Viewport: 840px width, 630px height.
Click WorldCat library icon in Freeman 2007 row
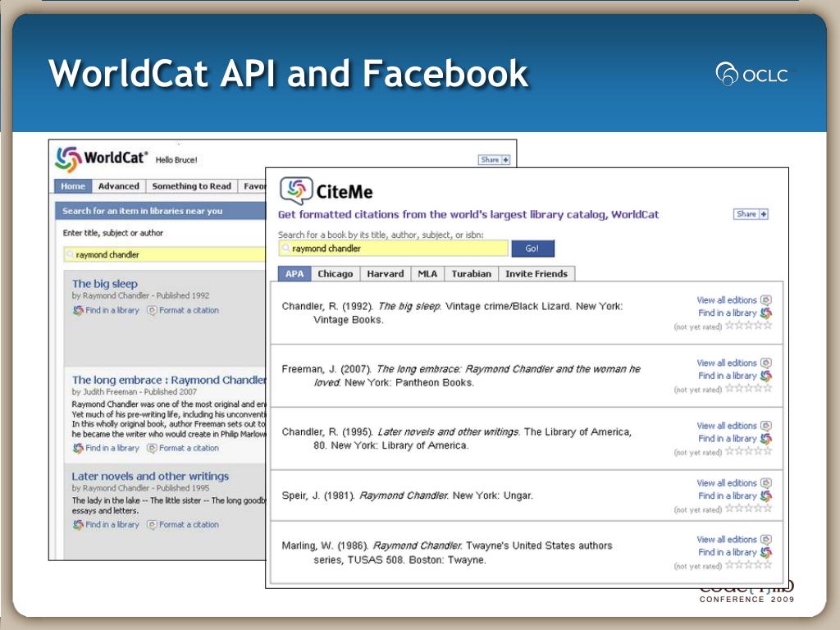[x=766, y=376]
